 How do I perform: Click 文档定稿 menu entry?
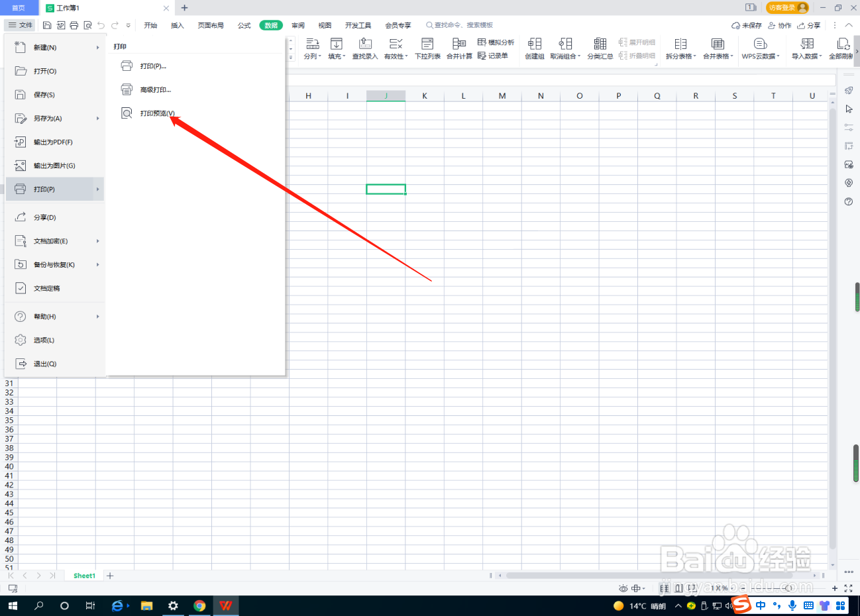[x=55, y=288]
